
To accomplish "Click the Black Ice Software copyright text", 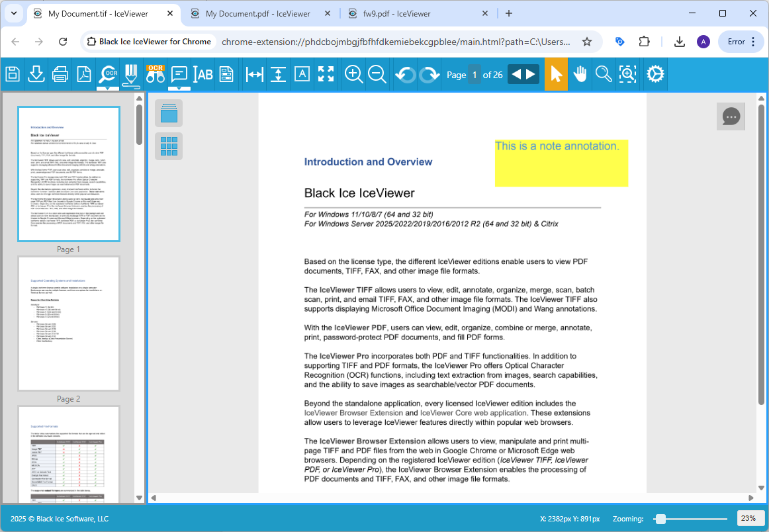I will tap(60, 519).
